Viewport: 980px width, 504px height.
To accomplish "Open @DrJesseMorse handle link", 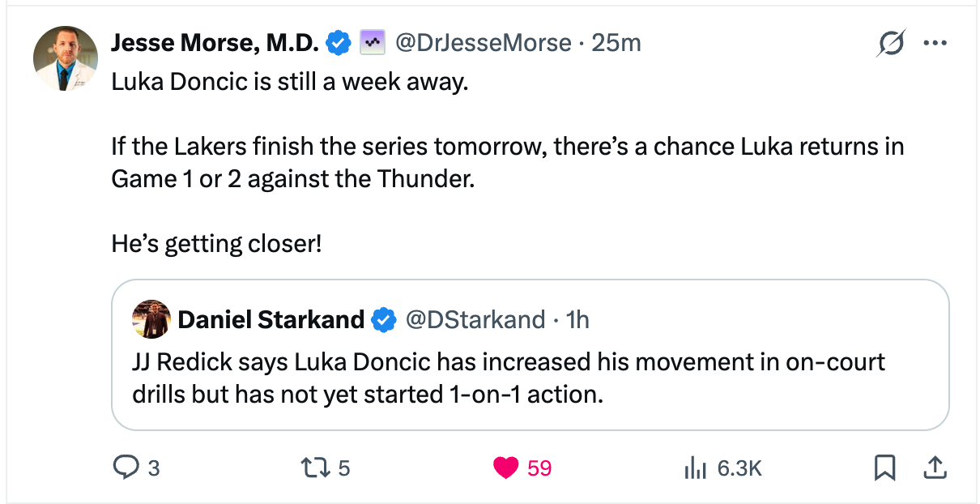I will [483, 43].
